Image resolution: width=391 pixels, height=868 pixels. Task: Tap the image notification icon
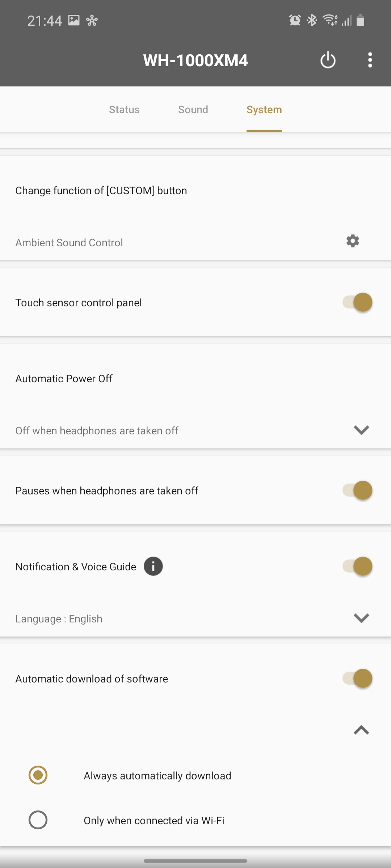click(74, 20)
